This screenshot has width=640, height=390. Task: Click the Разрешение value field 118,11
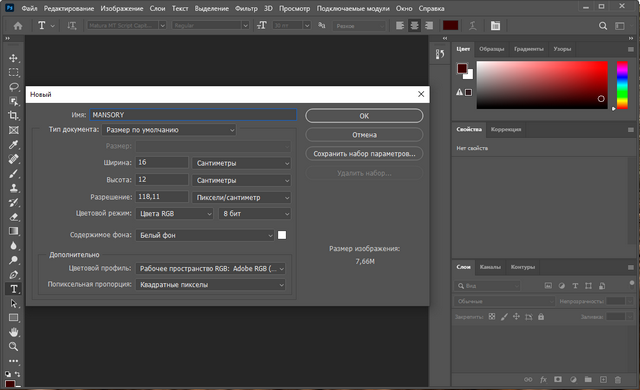click(x=162, y=197)
